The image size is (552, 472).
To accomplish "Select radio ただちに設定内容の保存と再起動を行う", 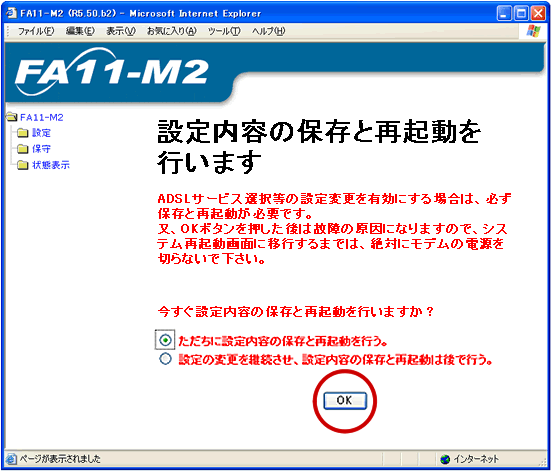I will coord(165,340).
